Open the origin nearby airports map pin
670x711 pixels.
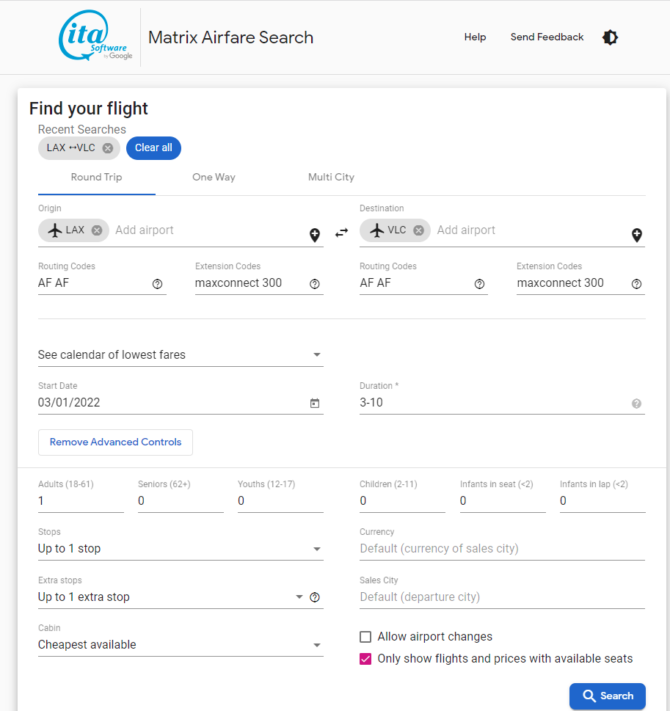[x=315, y=235]
